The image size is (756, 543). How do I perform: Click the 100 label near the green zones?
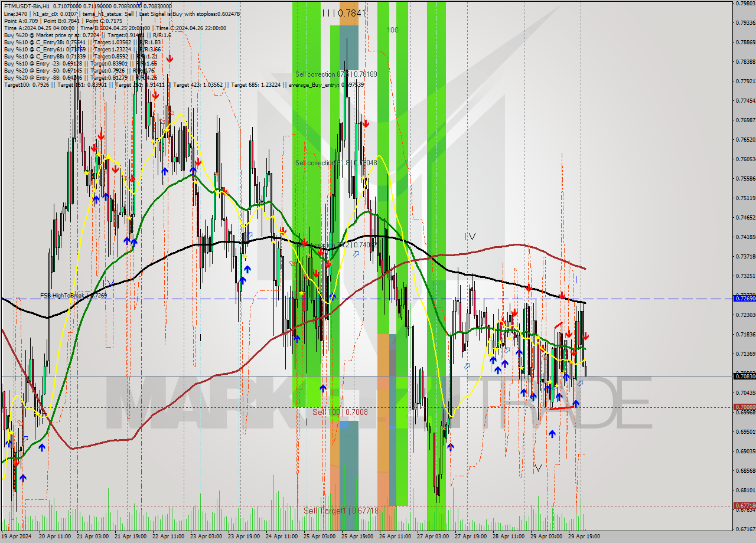(x=393, y=30)
